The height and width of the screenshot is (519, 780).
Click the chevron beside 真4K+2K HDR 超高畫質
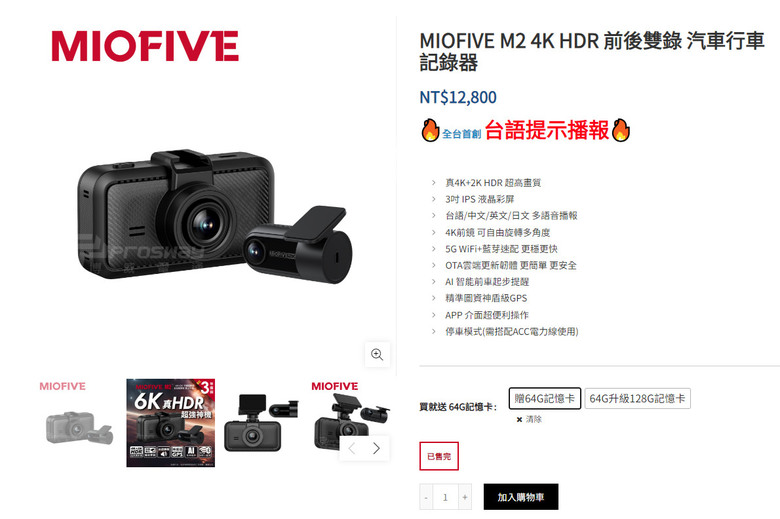click(x=434, y=183)
